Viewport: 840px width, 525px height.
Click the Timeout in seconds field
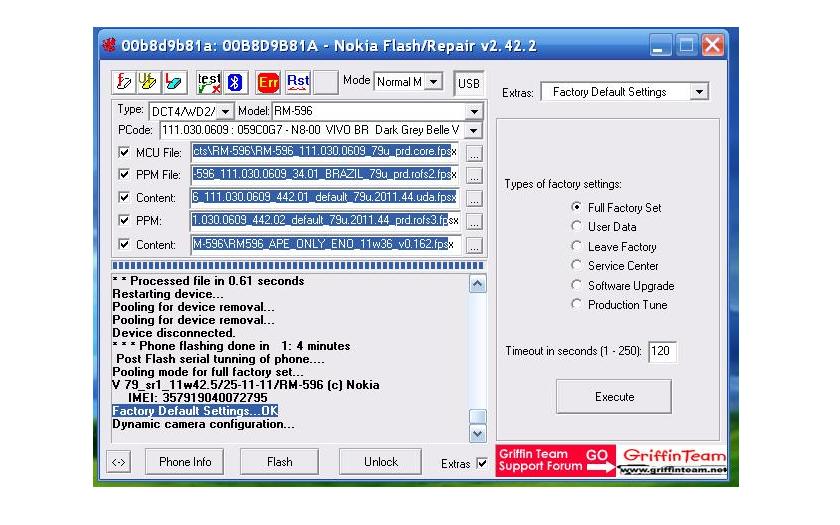(663, 351)
